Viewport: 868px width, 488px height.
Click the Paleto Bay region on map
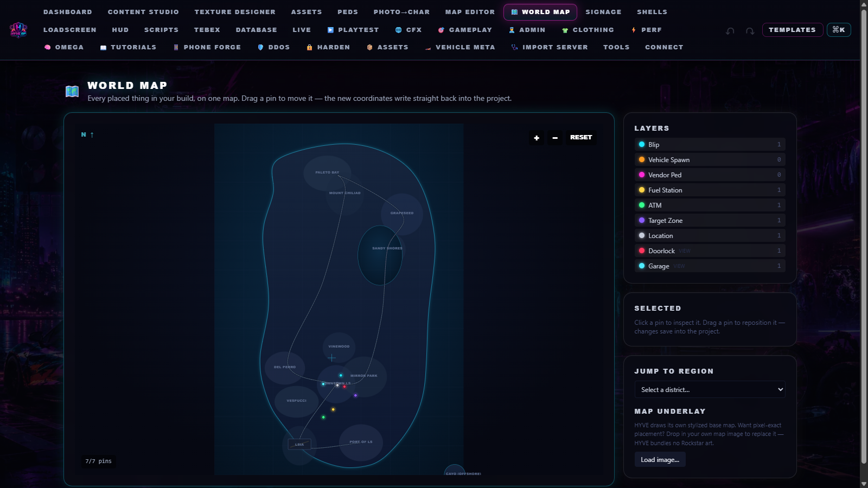pyautogui.click(x=327, y=172)
